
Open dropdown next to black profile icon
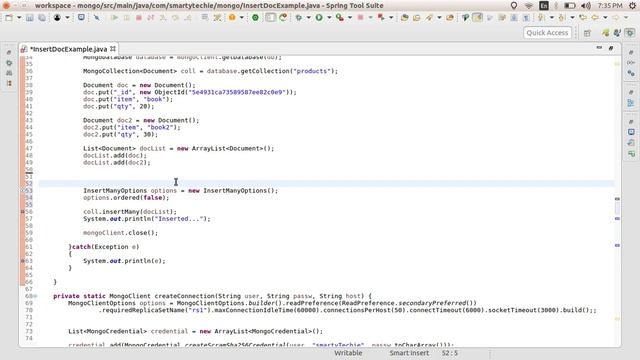pyautogui.click(x=67, y=18)
